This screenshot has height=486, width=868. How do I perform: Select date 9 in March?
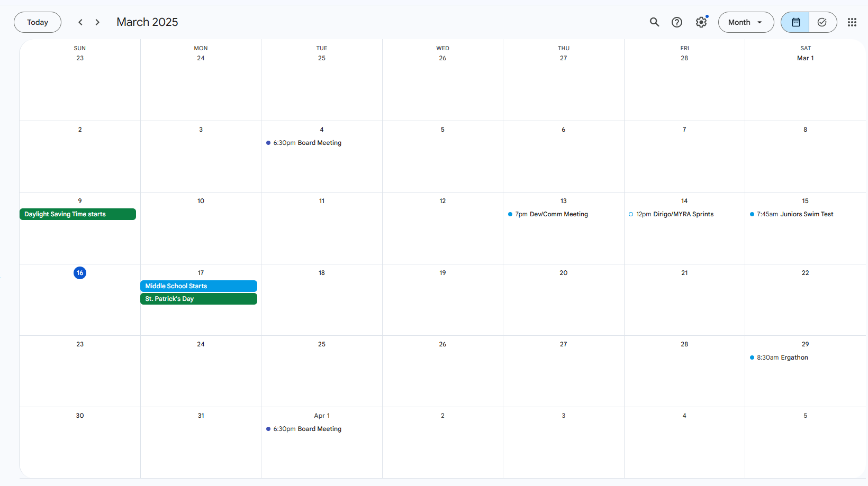(x=80, y=201)
